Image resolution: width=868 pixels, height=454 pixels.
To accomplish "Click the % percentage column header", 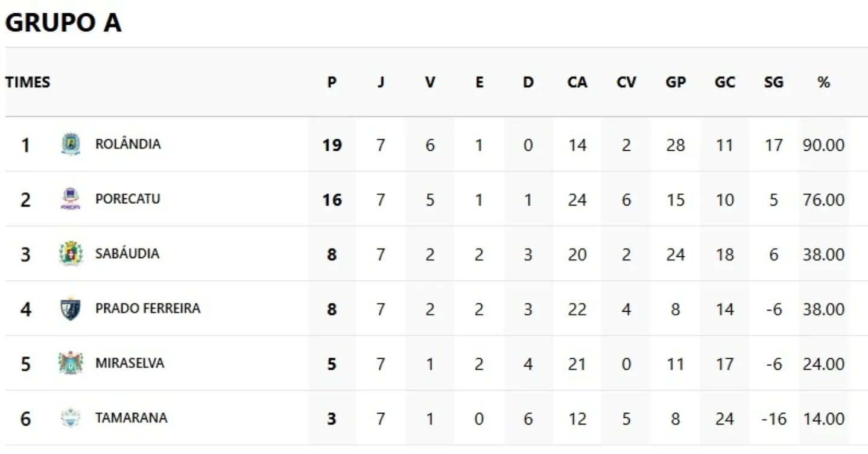I will [x=823, y=83].
